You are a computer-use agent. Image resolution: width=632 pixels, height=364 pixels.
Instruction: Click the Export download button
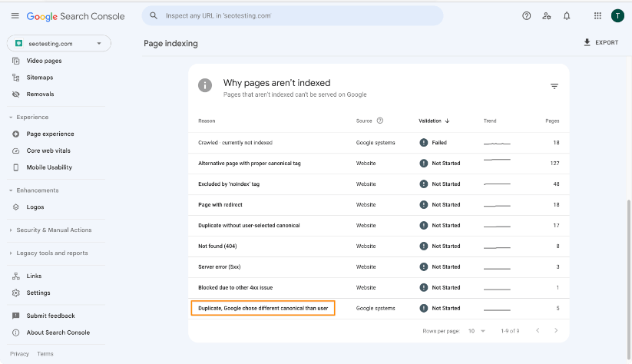click(601, 42)
